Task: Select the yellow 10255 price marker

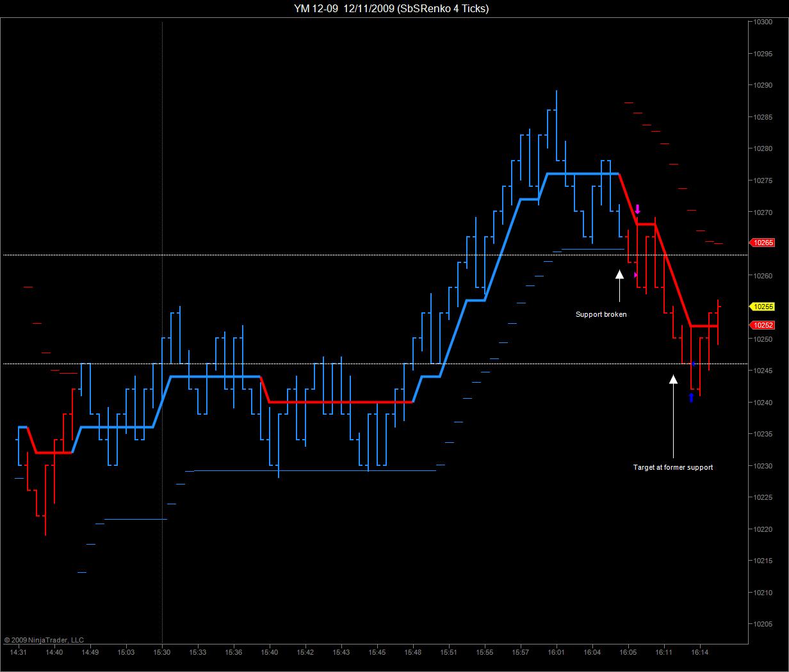Action: [762, 307]
